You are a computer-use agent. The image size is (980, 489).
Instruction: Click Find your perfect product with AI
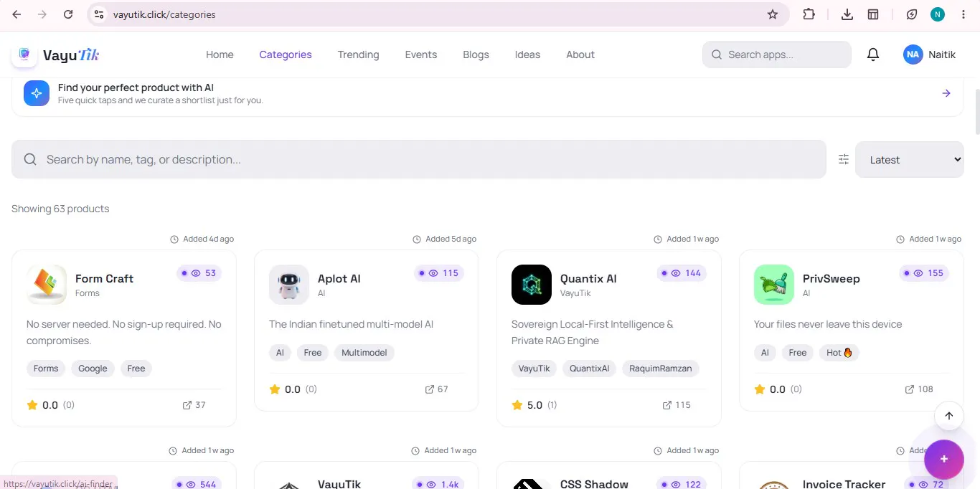tap(136, 87)
